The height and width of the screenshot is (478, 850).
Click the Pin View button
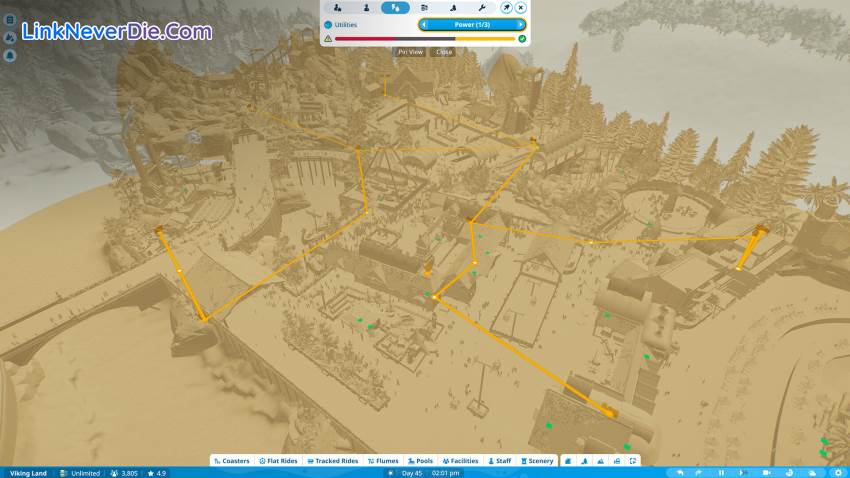(x=410, y=52)
